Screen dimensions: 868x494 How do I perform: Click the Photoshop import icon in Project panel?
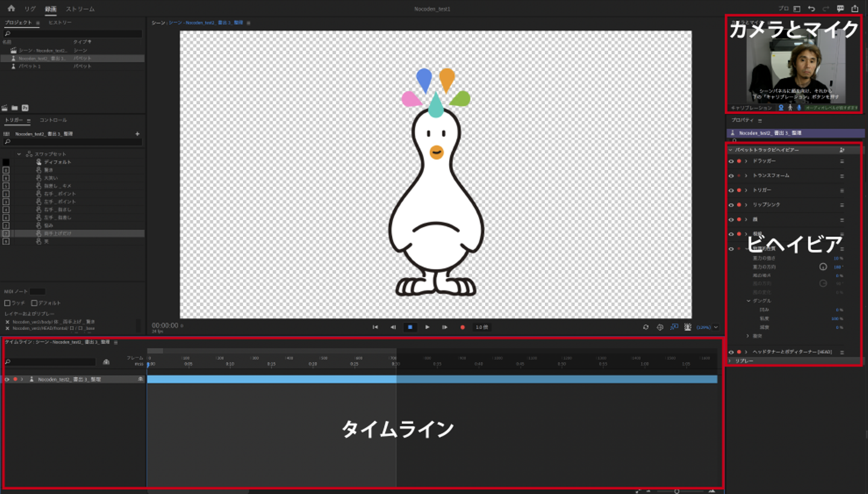click(25, 108)
